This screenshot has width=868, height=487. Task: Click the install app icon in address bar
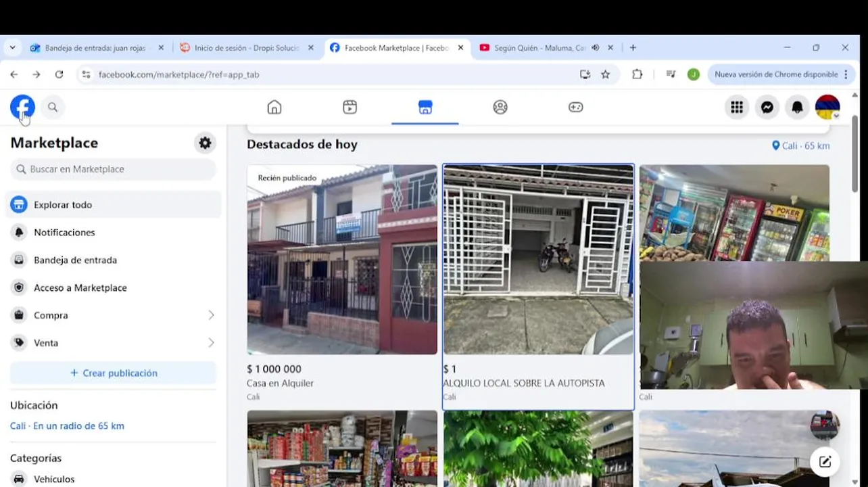pos(585,74)
